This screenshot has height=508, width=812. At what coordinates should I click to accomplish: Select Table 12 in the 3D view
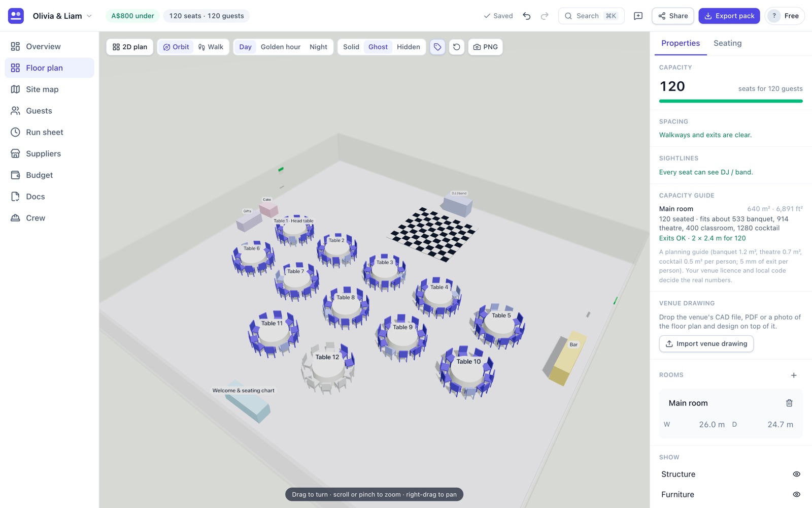coord(327,368)
